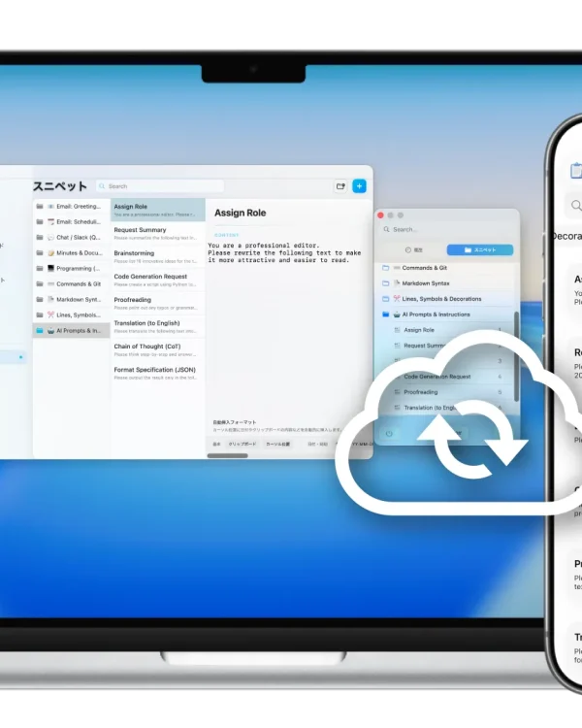Image resolution: width=582 pixels, height=728 pixels.
Task: Open the Lines, Symbols... folder in main window
Action: coord(71,314)
